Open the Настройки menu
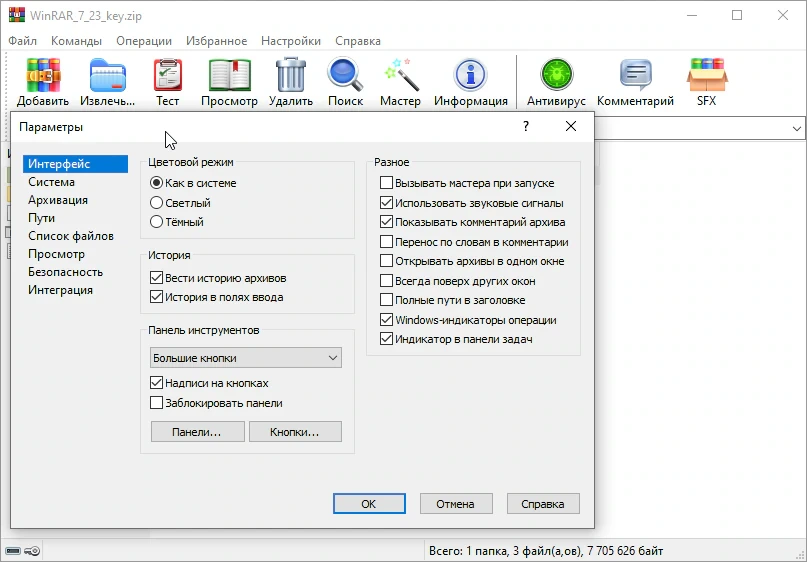807x562 pixels. pyautogui.click(x=291, y=41)
